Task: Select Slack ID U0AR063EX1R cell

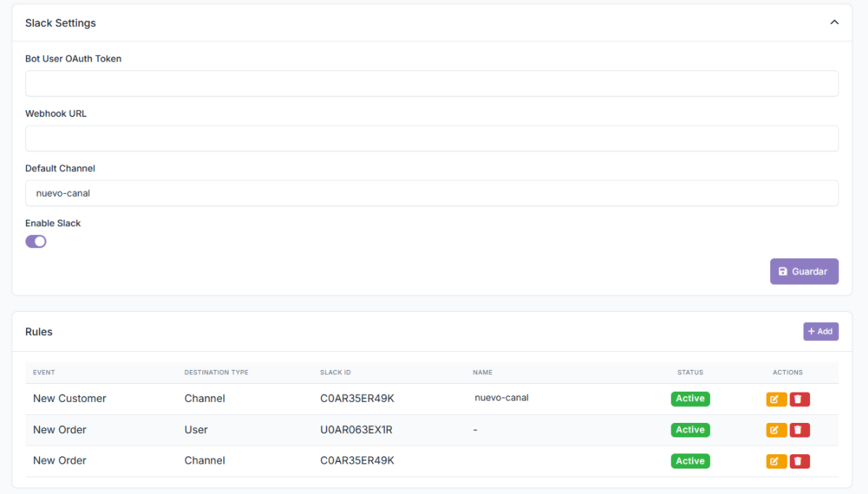Action: pyautogui.click(x=356, y=430)
